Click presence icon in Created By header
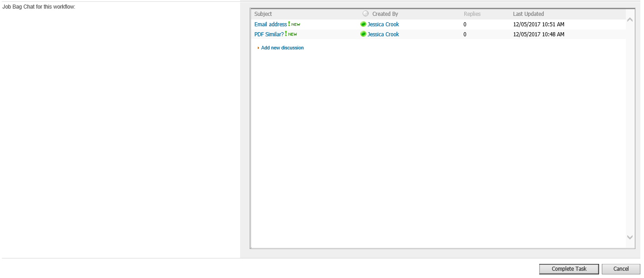This screenshot has height=278, width=644. pyautogui.click(x=366, y=14)
